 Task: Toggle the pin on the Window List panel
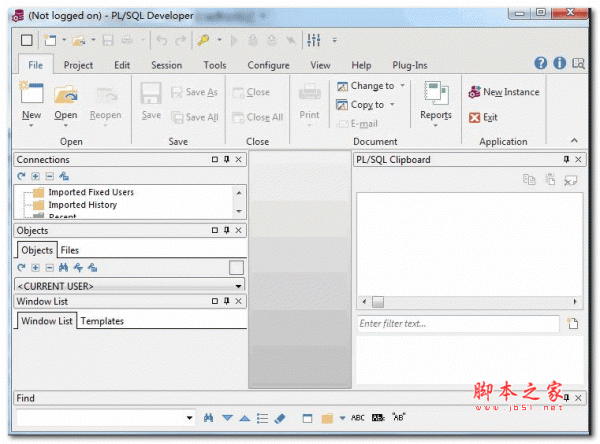point(227,301)
